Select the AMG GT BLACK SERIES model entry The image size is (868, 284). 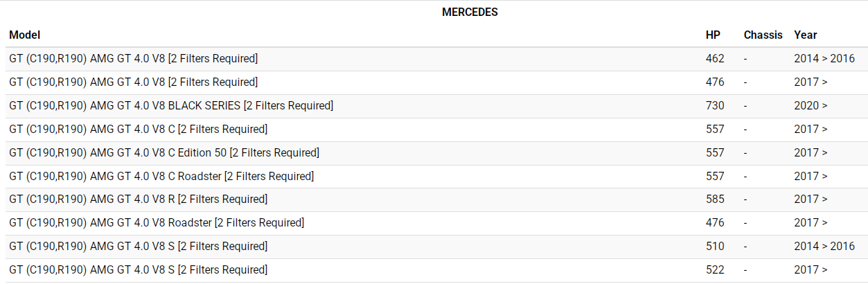tap(171, 106)
